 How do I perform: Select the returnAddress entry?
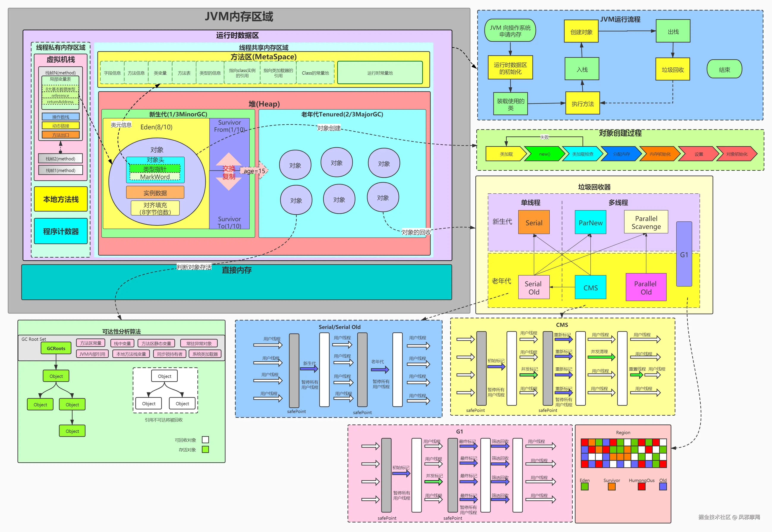coord(60,102)
